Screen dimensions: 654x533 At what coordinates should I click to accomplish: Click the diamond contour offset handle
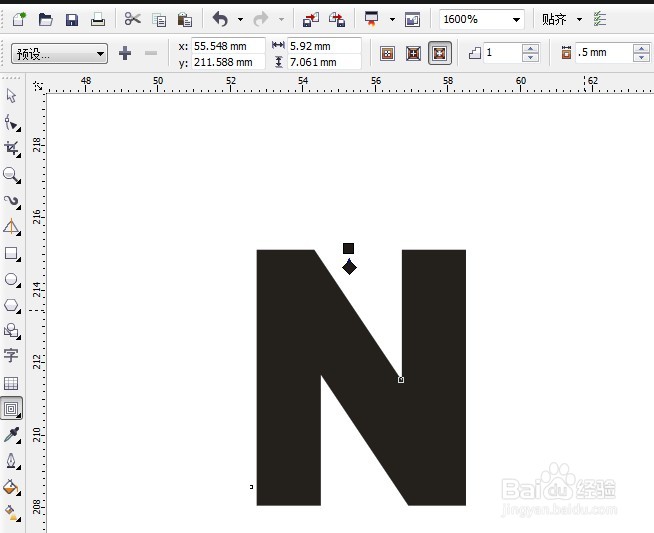(x=349, y=268)
